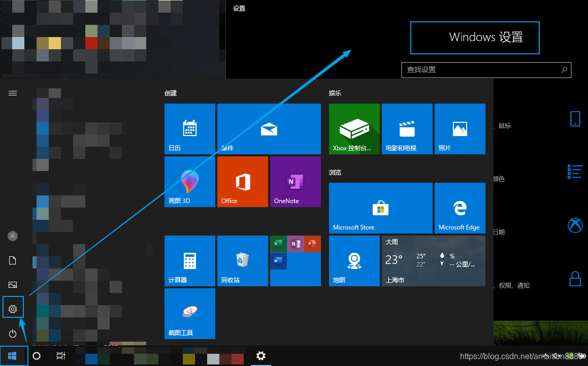Click the Windows 设置 heading

(x=486, y=37)
